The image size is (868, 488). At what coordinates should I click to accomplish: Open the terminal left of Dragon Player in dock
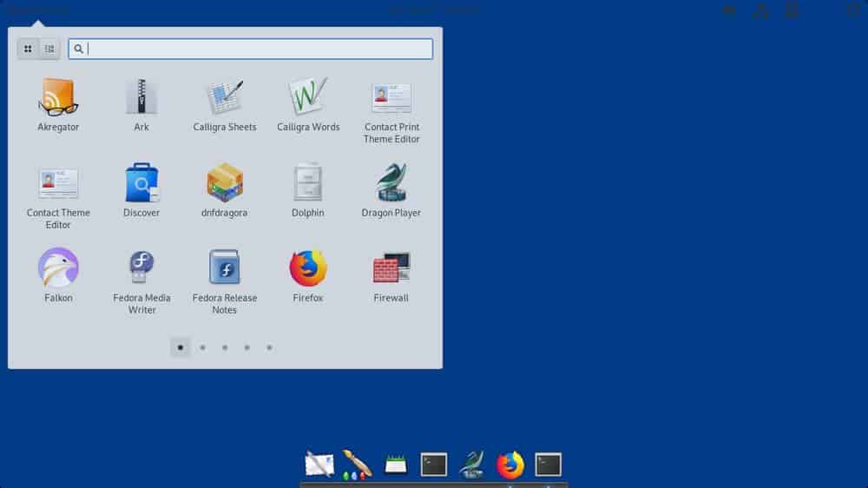pos(434,465)
